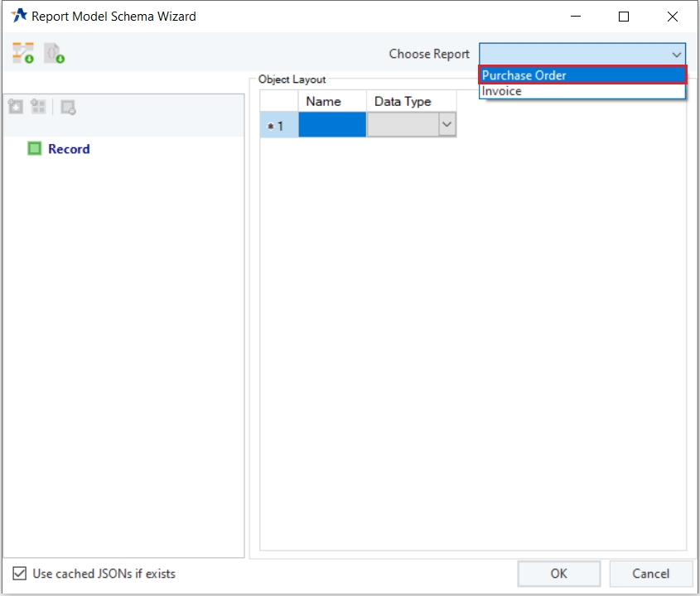Click the import schema layout icon

pos(22,54)
